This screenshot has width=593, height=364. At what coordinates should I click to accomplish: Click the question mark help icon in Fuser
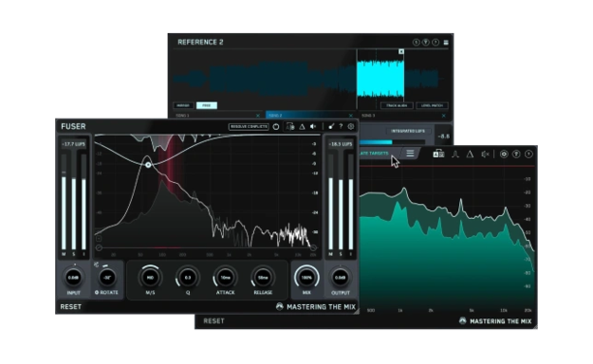click(341, 127)
